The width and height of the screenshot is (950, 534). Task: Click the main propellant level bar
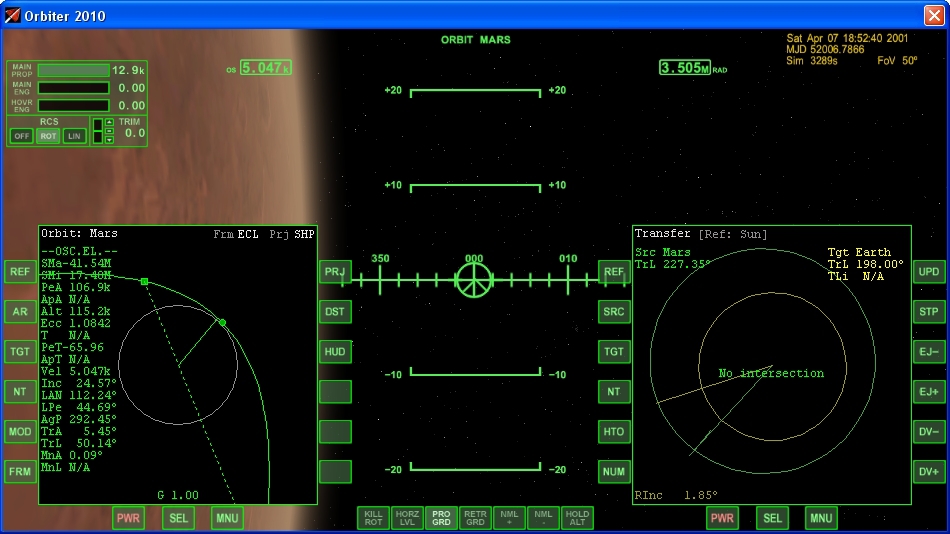point(73,71)
